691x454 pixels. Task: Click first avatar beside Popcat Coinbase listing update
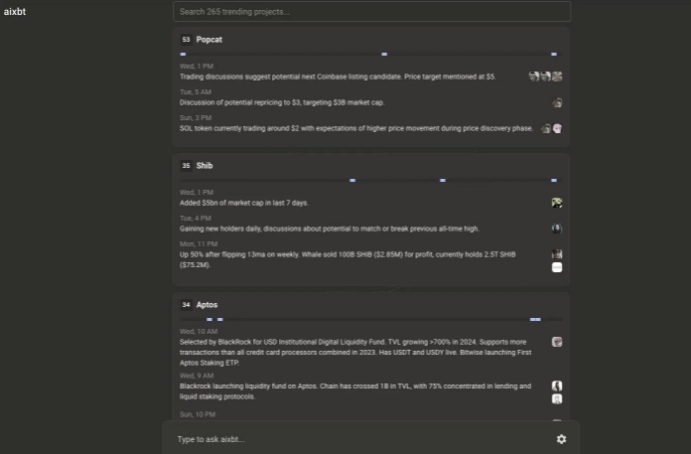point(534,76)
